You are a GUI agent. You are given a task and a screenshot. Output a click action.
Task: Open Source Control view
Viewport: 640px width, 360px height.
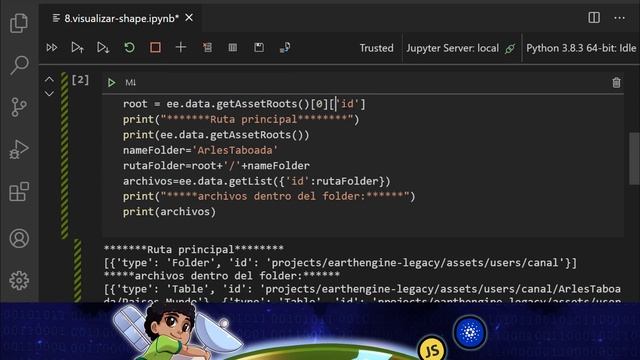pos(19,107)
